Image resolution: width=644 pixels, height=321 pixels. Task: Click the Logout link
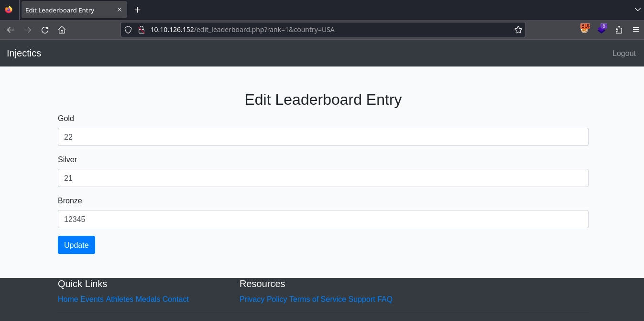pyautogui.click(x=624, y=53)
